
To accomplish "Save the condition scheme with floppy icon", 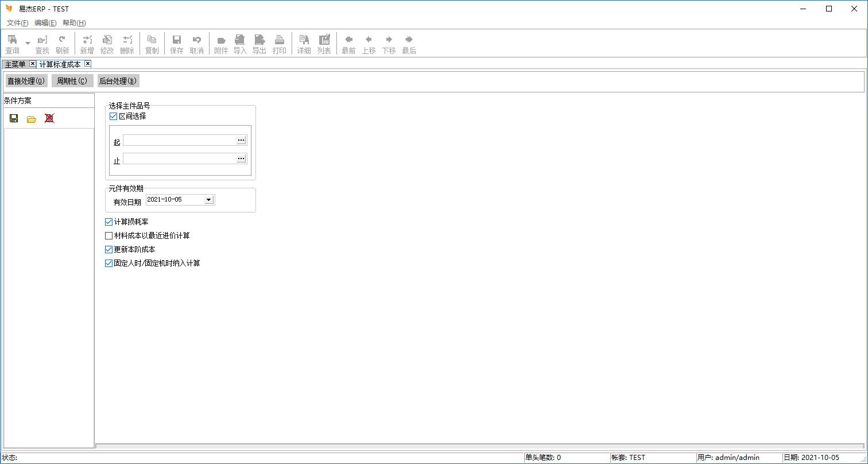I will (x=14, y=118).
